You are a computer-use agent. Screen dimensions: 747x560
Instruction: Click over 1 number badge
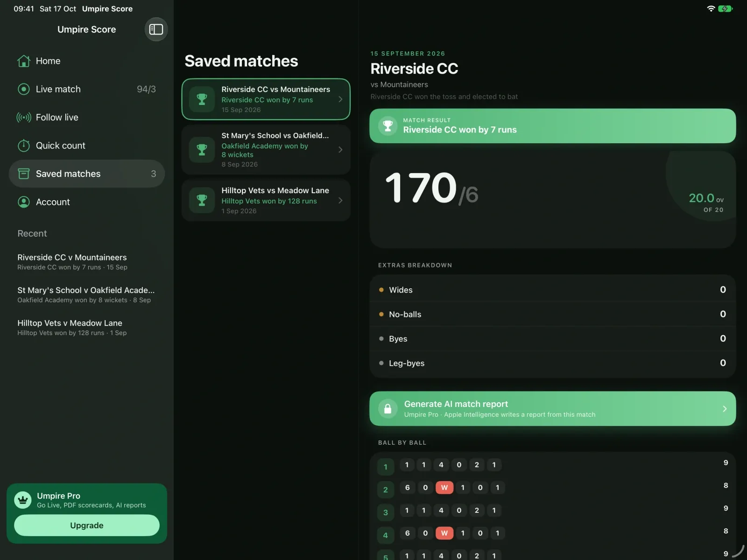386,467
